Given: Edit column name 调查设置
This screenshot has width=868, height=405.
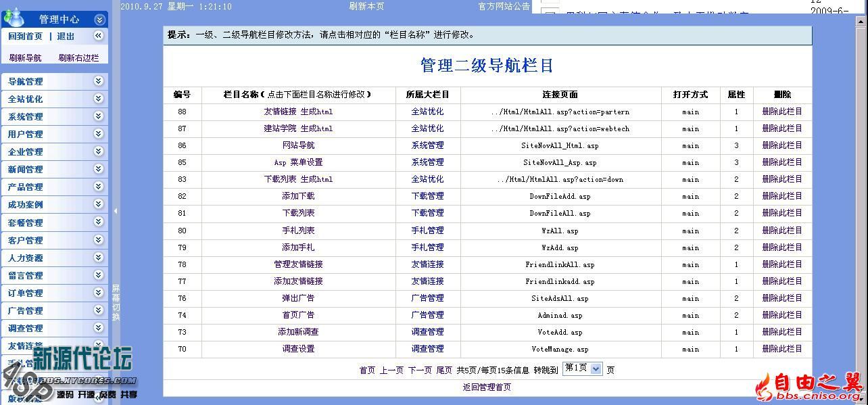Looking at the screenshot, I should pyautogui.click(x=298, y=349).
